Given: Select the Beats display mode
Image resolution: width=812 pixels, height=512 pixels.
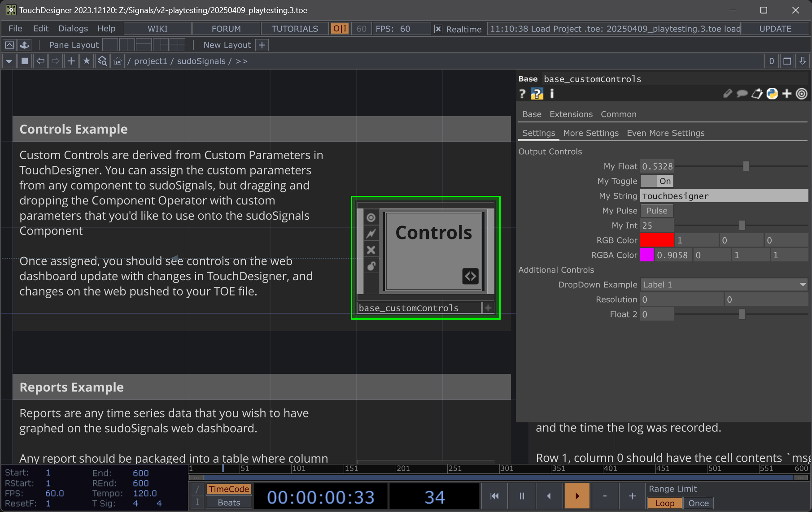Looking at the screenshot, I should (229, 503).
